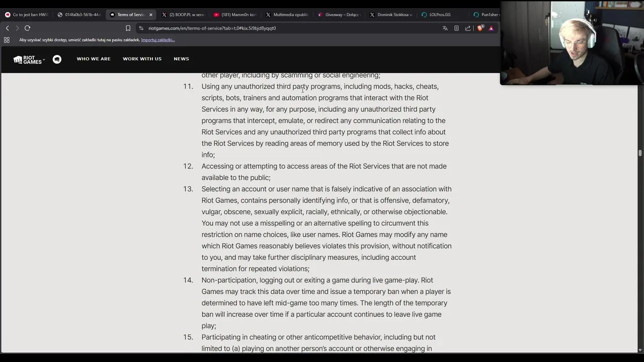Viewport: 644px width, 362px height.
Task: Switch to the Mamm0n YouTube tab
Action: coord(235,15)
